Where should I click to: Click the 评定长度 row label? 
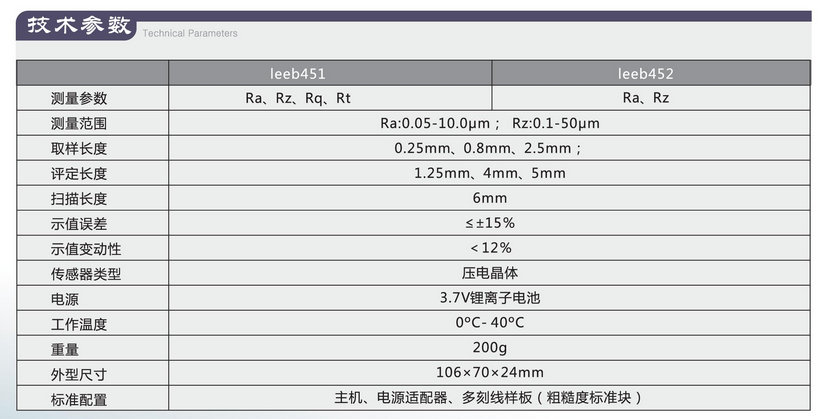click(x=79, y=174)
